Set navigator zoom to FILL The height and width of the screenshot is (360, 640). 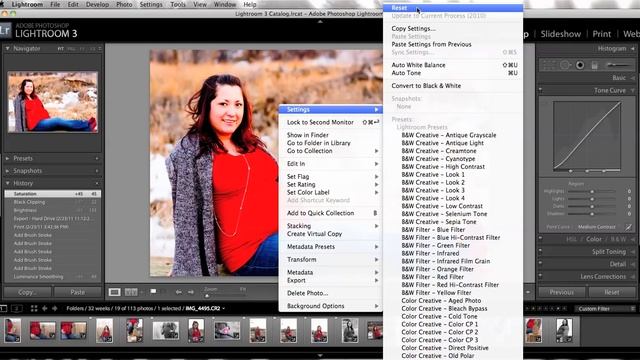click(71, 49)
